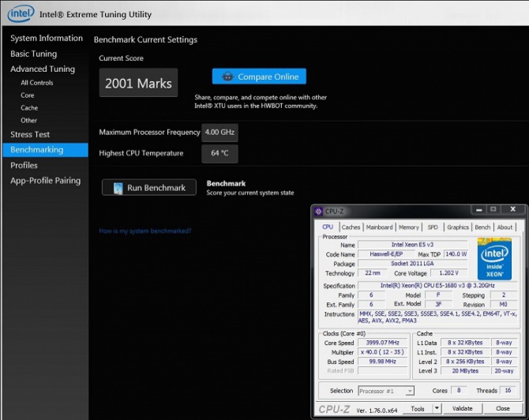529x420 pixels.
Task: Click the 4.00 GHz maximum frequency value
Action: pos(219,133)
